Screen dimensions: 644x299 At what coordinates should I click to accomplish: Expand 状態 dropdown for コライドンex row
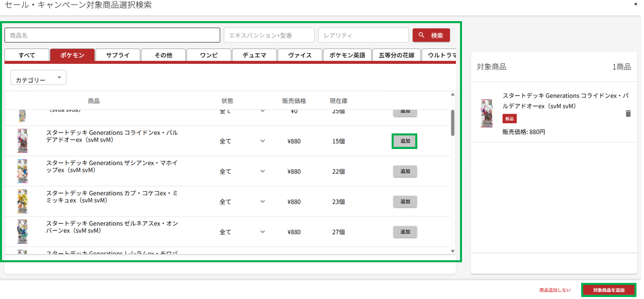(x=262, y=141)
